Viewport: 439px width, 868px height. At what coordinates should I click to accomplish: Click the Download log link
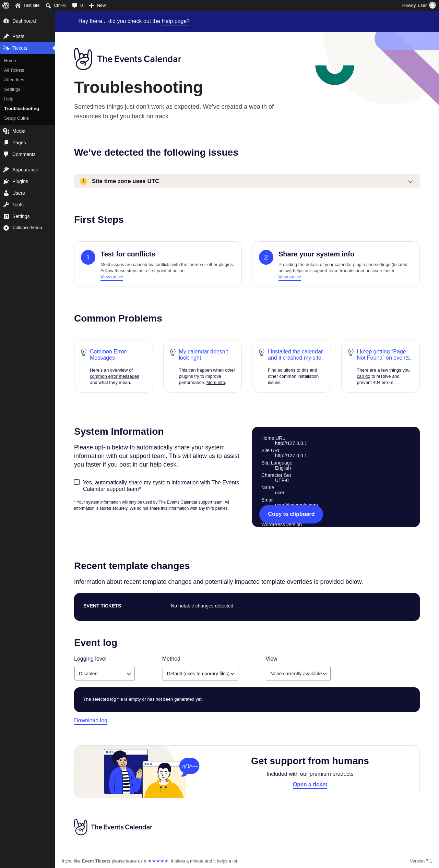point(91,720)
